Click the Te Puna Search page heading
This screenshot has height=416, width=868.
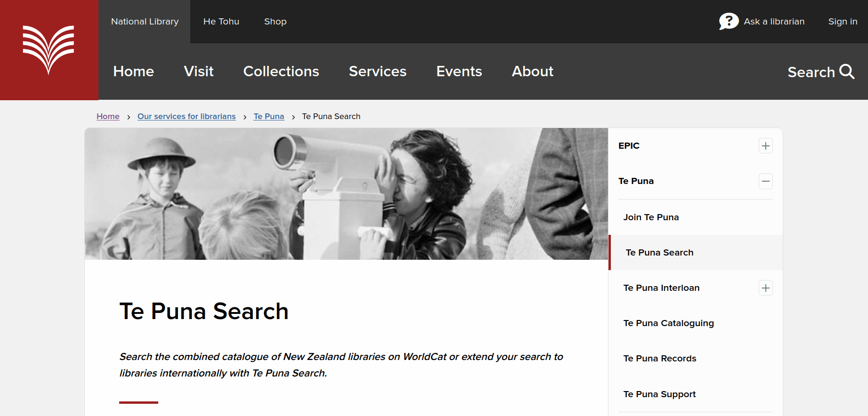click(204, 312)
